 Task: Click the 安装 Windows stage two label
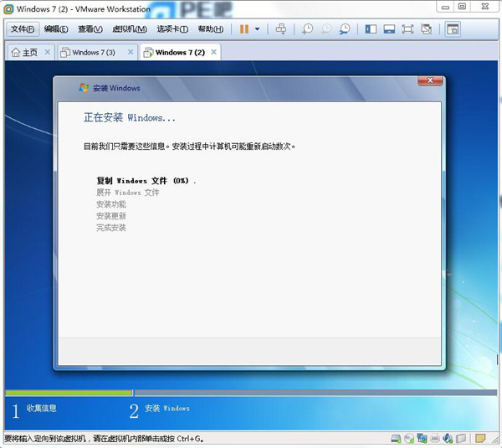point(167,409)
